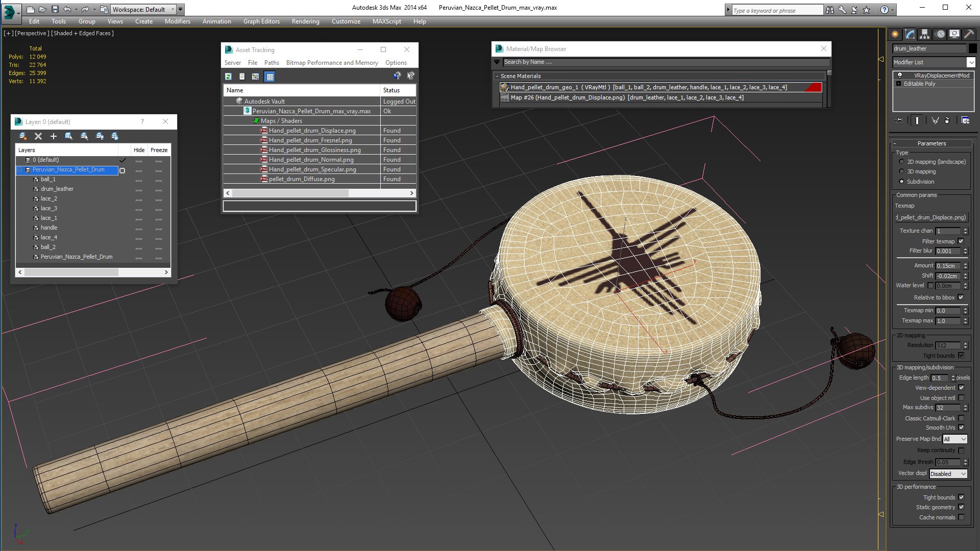Click Pin Stack icon under modifier stack
The width and height of the screenshot is (980, 551).
click(899, 120)
